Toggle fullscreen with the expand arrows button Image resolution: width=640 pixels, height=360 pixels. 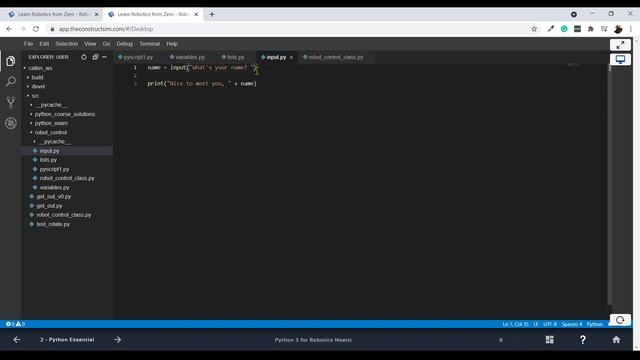click(620, 45)
